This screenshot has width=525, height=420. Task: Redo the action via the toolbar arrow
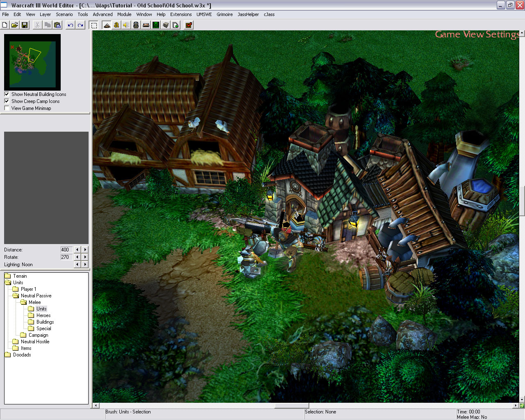click(80, 25)
